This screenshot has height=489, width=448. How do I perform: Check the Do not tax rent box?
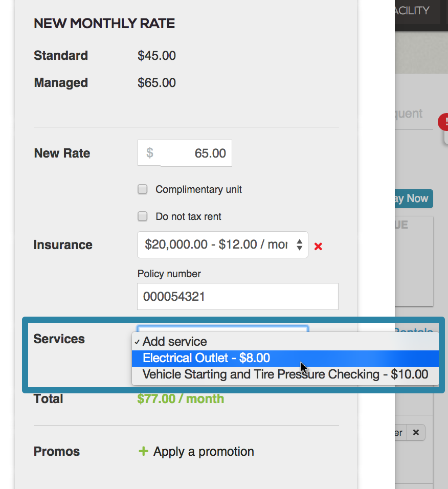tap(143, 216)
